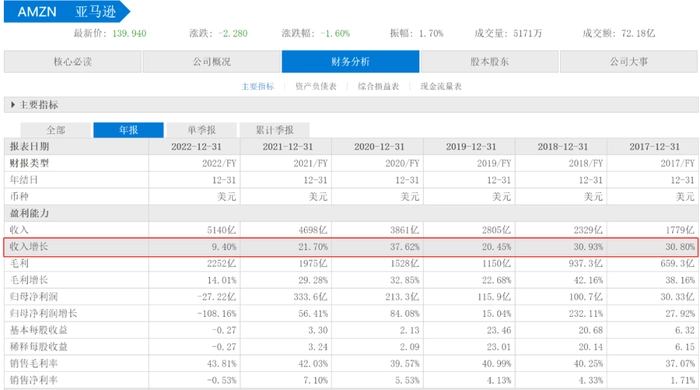This screenshot has width=700, height=390.
Task: Open the 核心必读 tab
Action: point(73,62)
